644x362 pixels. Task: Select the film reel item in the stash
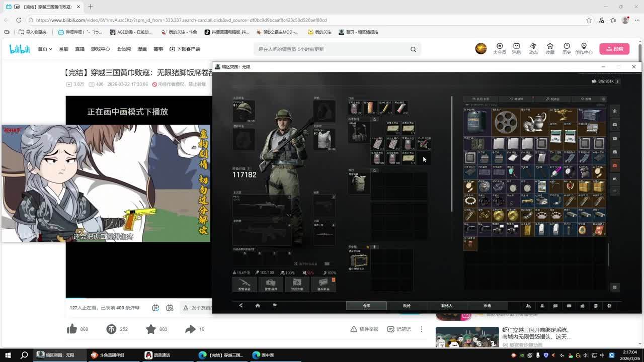(506, 122)
